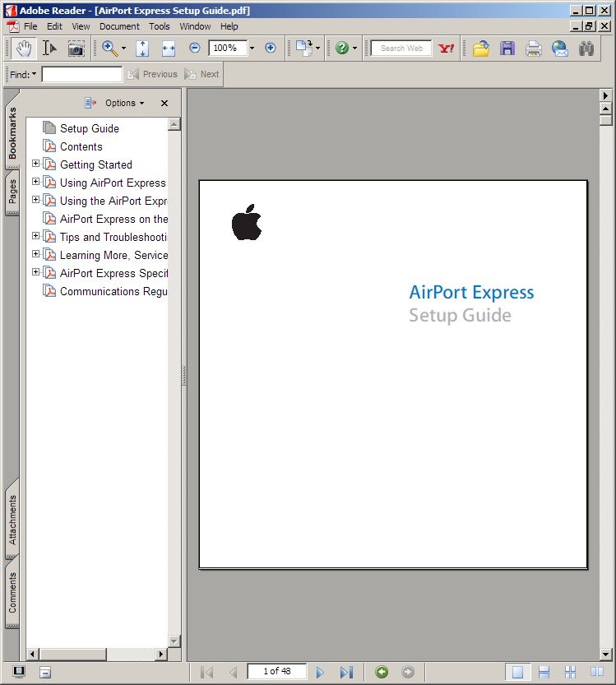Close the Bookmarks panel
Image resolution: width=616 pixels, height=685 pixels.
click(x=164, y=103)
